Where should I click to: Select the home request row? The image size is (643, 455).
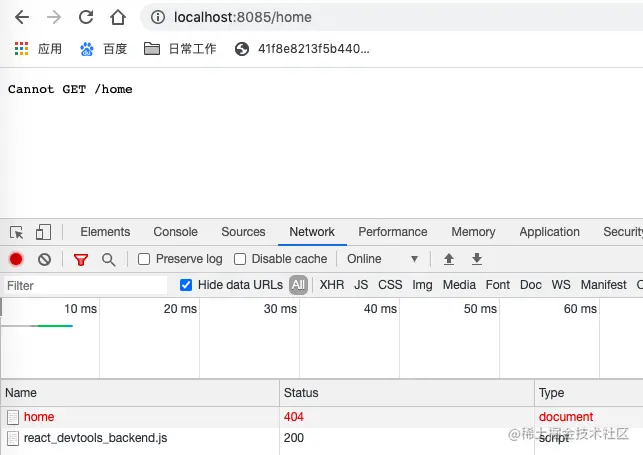(39, 417)
